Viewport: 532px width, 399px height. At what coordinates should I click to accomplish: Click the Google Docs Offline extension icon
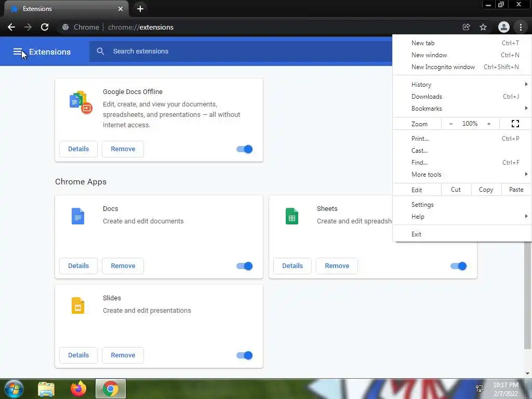81,102
